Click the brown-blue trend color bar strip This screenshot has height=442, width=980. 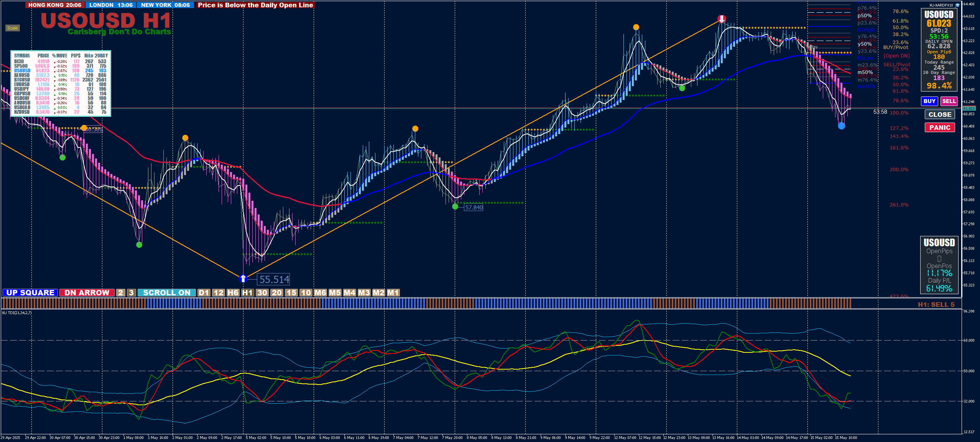tap(422, 304)
